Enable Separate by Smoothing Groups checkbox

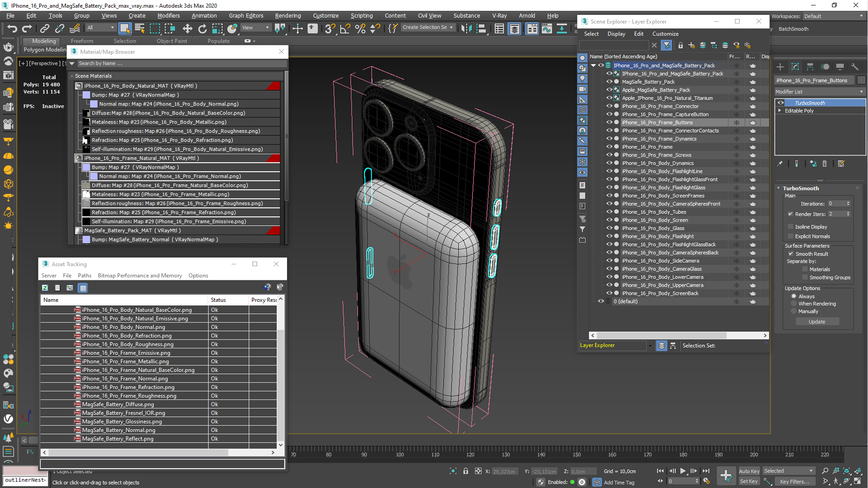point(805,277)
